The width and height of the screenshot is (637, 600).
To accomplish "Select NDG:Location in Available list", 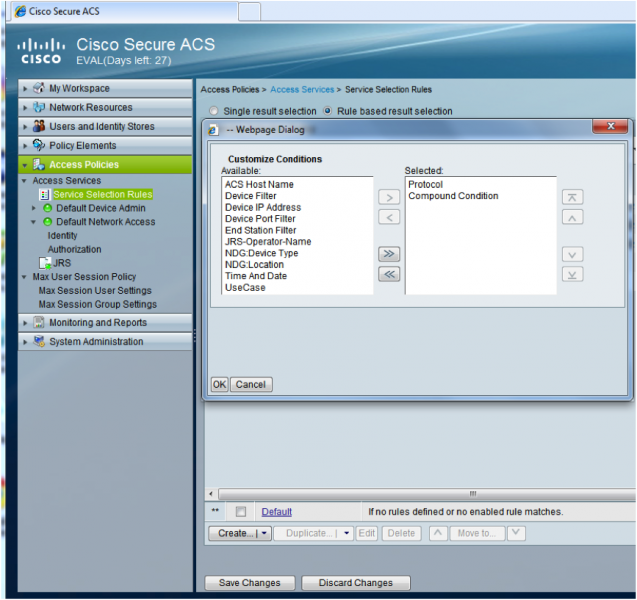I will [254, 264].
